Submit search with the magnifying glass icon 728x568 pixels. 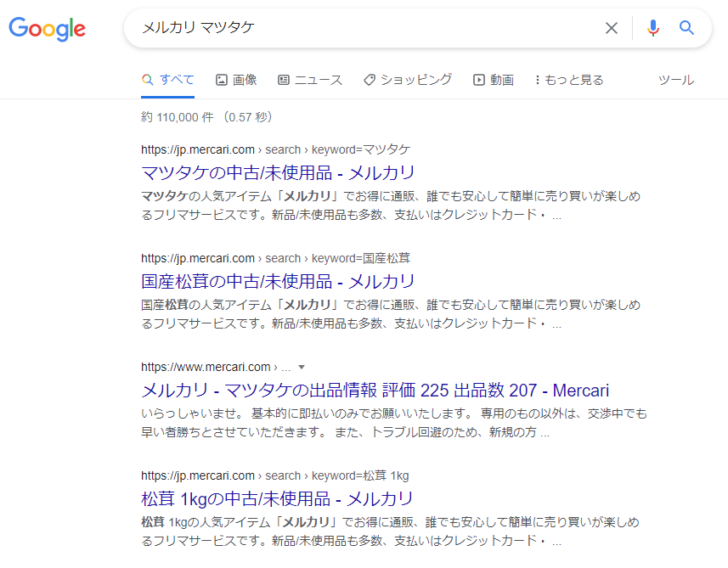[x=686, y=28]
